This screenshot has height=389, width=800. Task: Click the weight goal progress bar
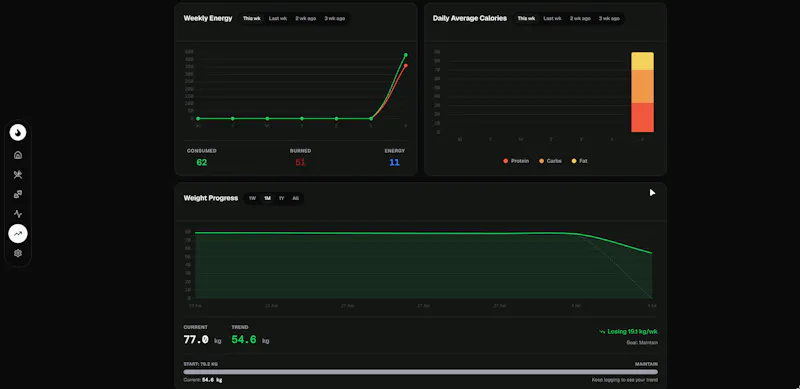pos(420,372)
